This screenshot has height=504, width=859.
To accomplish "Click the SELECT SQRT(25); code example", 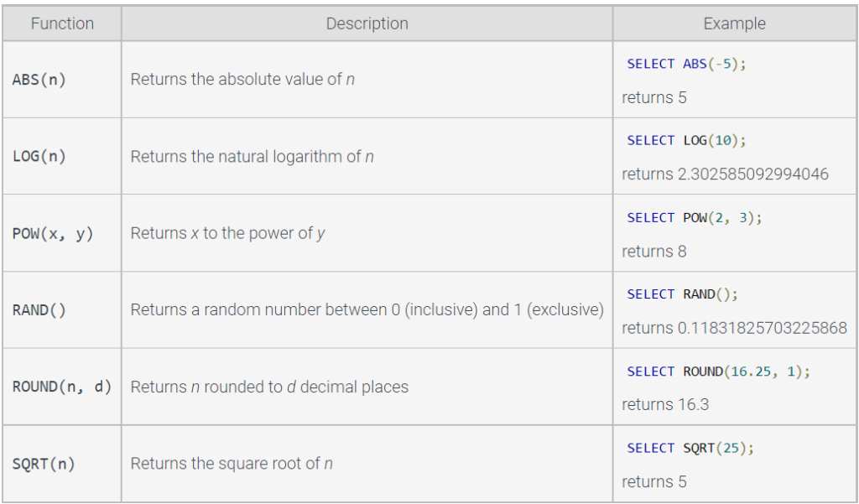I will coord(690,448).
